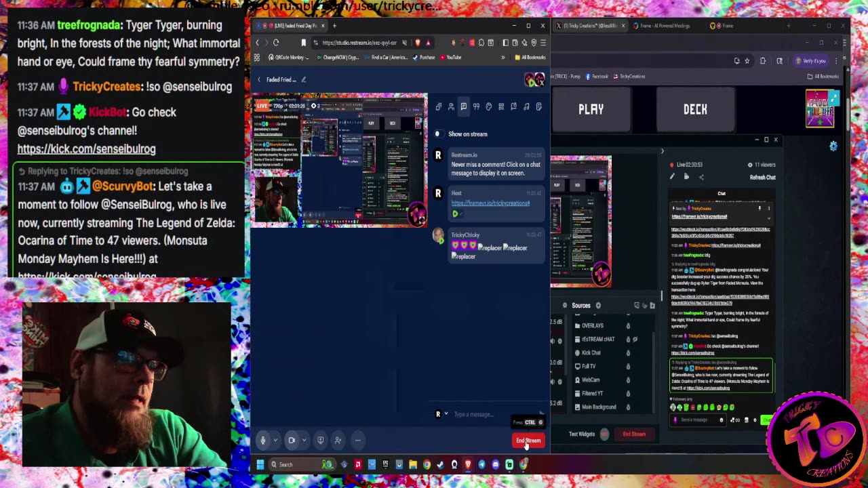Click the preview stream thumbnail in Restream
Screen dimensions: 868x488
tap(339, 160)
